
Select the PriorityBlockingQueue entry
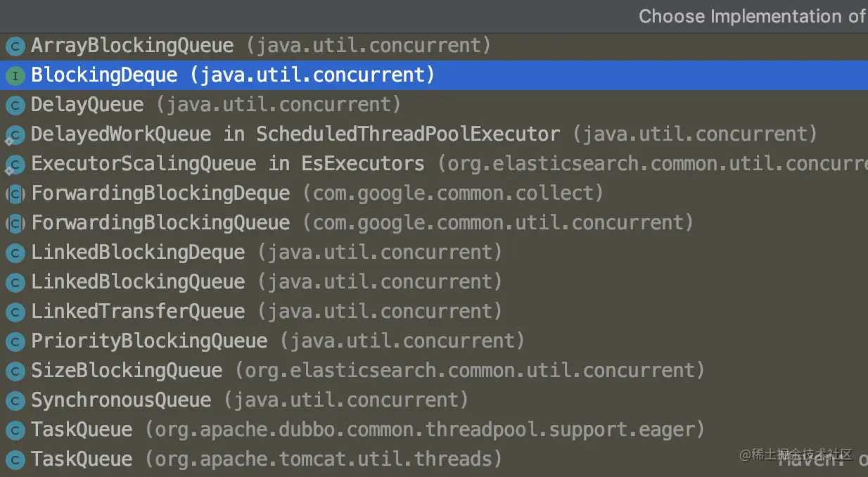point(149,342)
